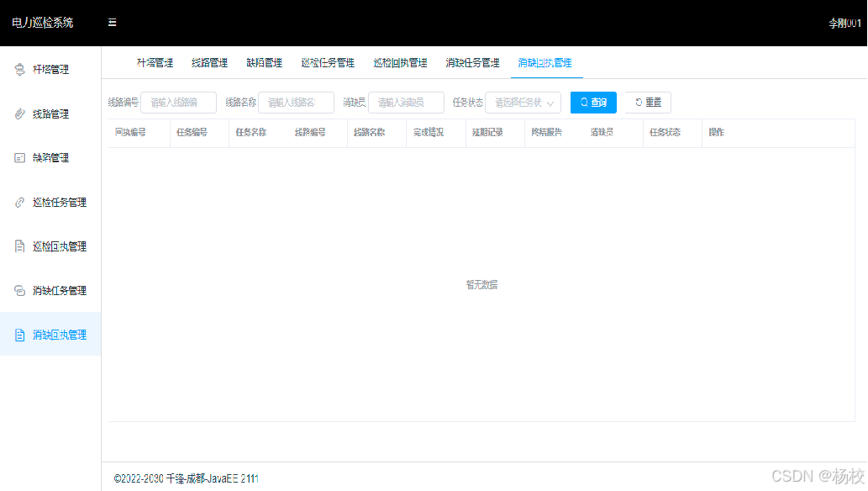Click the 缺陷管理 sidebar icon

(x=21, y=157)
